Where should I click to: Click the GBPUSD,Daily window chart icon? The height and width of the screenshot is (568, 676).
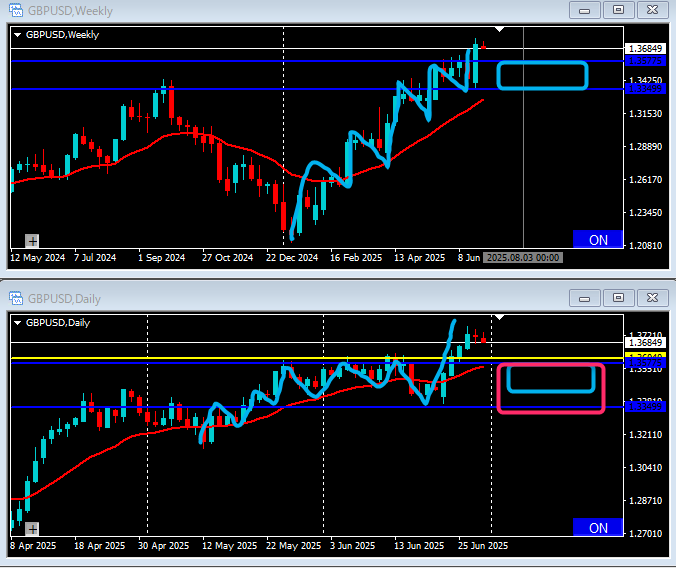(x=16, y=298)
